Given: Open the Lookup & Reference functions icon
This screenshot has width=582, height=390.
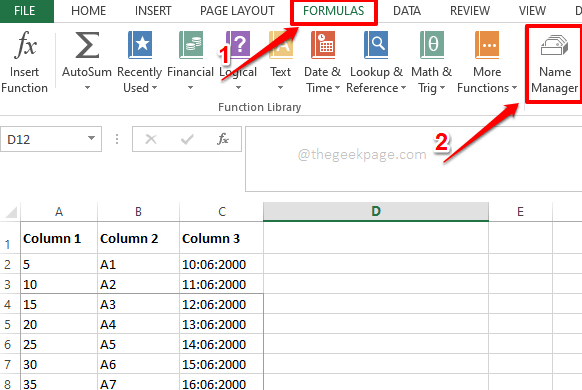Looking at the screenshot, I should tap(376, 45).
